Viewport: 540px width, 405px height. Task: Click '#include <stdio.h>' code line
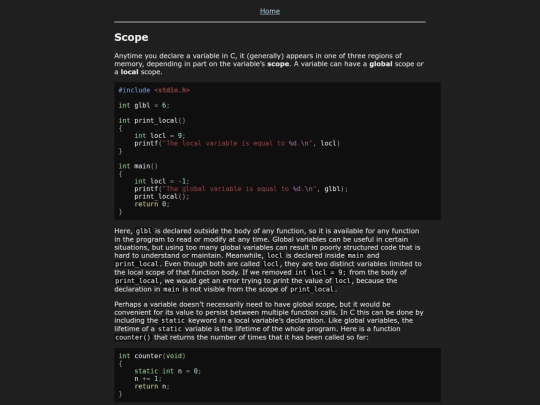tap(154, 90)
